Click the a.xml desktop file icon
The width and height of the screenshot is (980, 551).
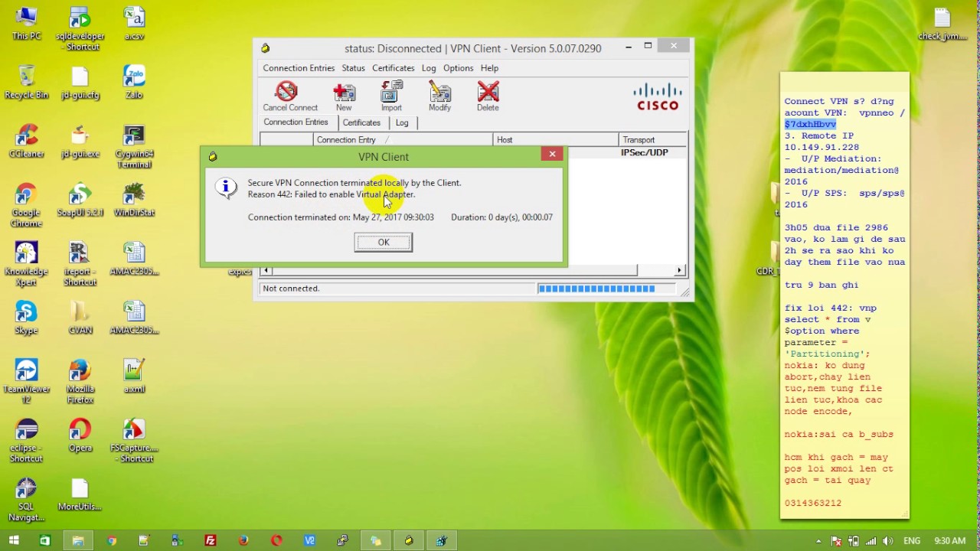(x=134, y=376)
